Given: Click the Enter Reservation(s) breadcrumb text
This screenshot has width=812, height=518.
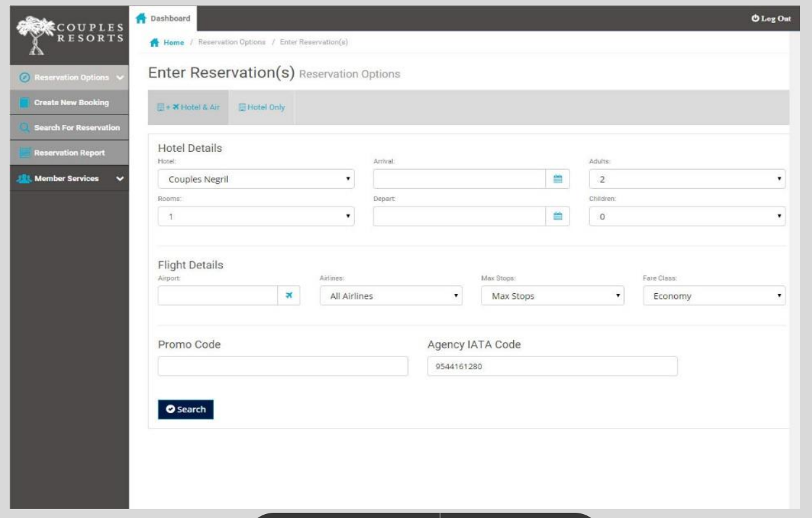Looking at the screenshot, I should tap(313, 42).
